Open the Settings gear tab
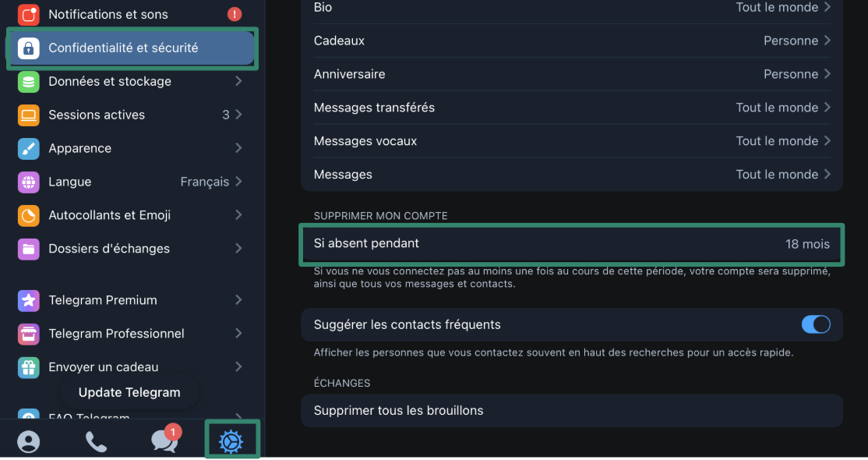 231,441
